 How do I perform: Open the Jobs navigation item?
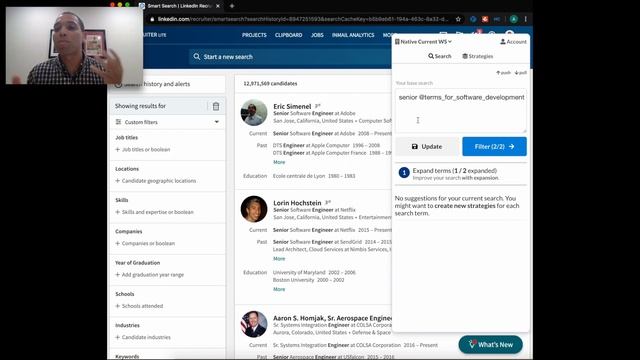pos(317,35)
